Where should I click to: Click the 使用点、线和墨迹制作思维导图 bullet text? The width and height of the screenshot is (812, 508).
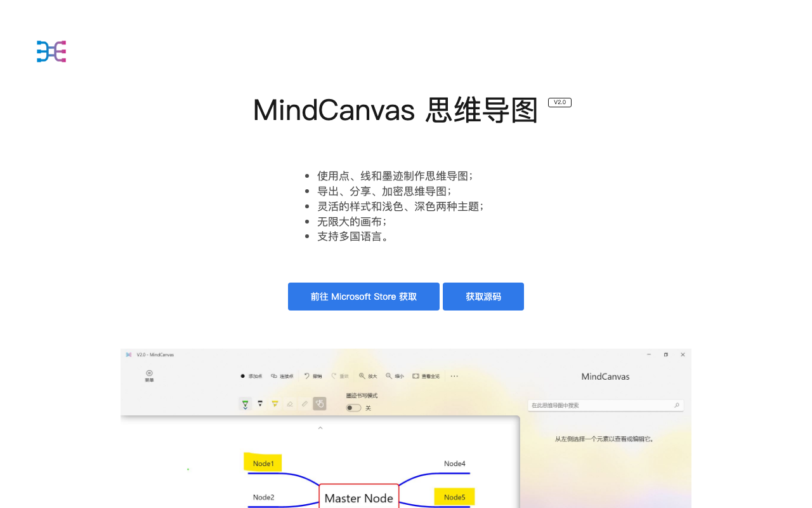click(395, 176)
